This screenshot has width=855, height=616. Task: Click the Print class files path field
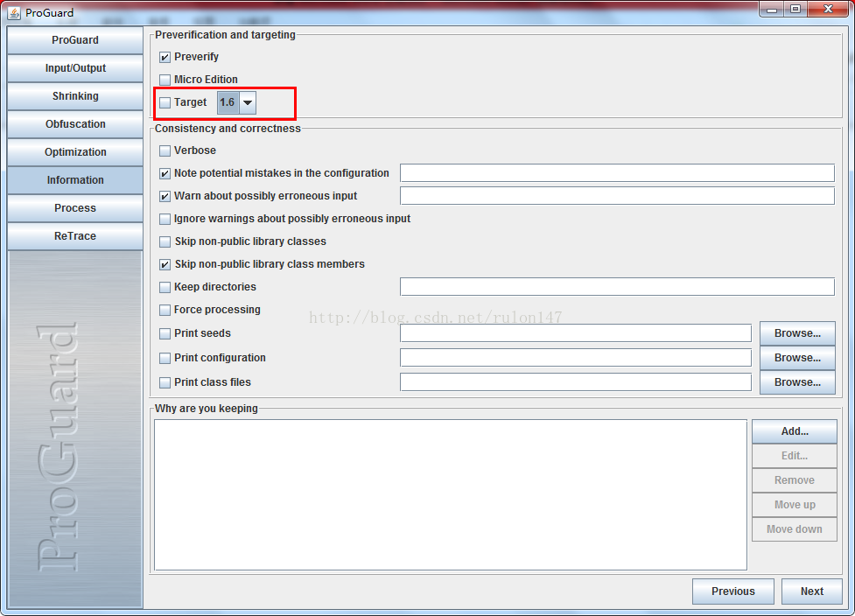[x=576, y=382]
